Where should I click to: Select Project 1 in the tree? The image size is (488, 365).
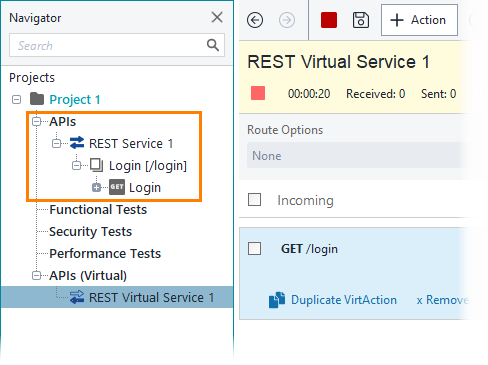pyautogui.click(x=75, y=99)
